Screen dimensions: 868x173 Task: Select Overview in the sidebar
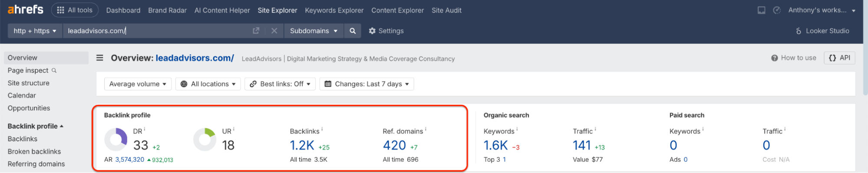(46, 58)
